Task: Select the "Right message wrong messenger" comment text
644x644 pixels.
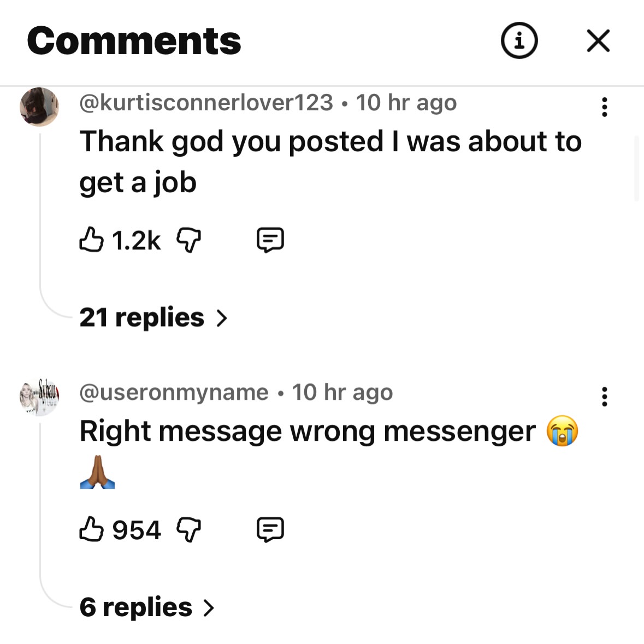Action: click(x=308, y=432)
